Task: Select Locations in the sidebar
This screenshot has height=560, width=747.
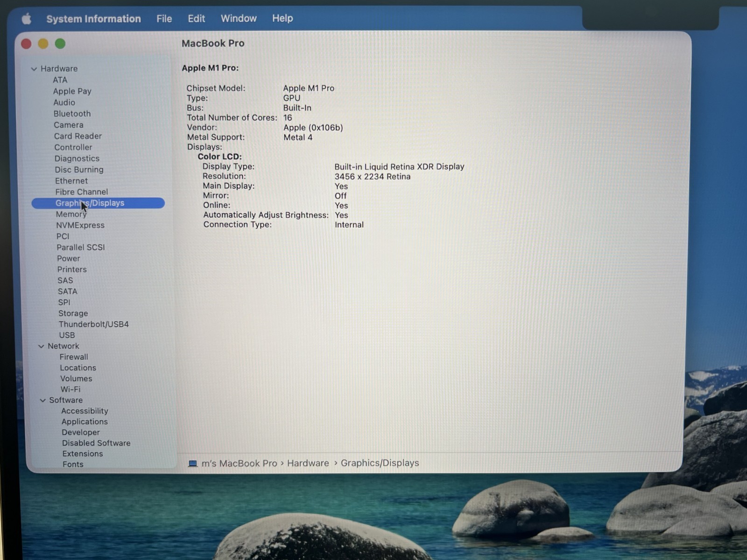Action: coord(78,368)
